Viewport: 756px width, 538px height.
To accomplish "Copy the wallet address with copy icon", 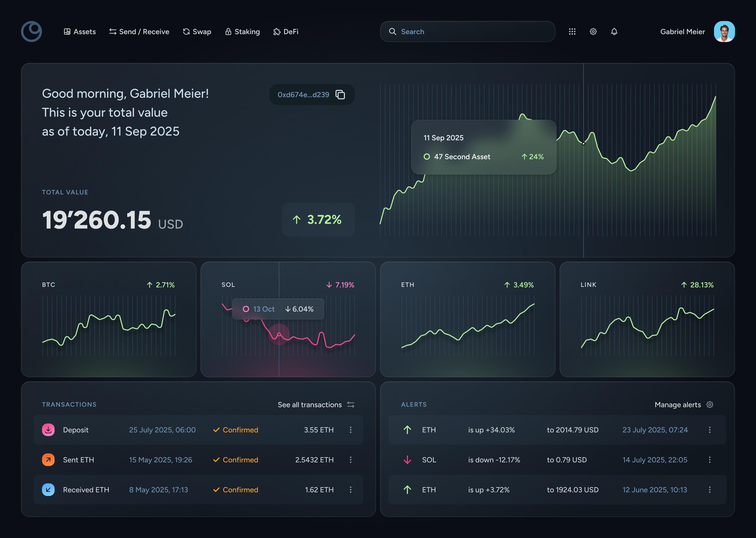I will tap(340, 94).
